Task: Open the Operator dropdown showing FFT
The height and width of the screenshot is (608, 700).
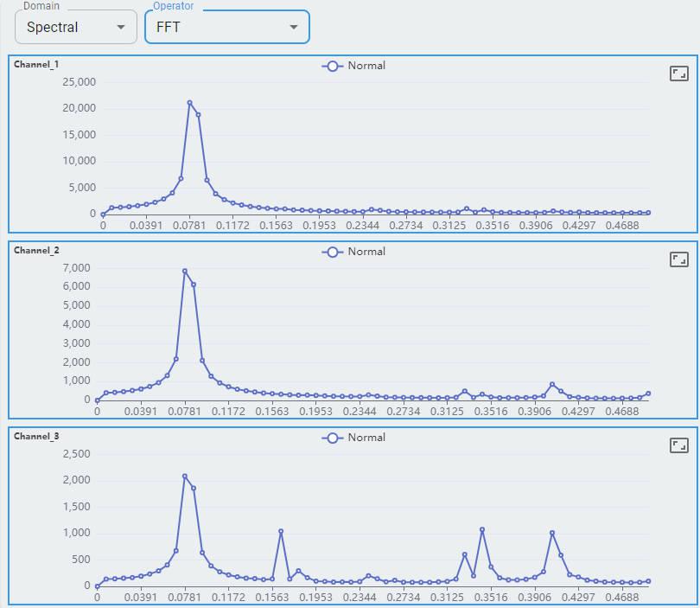Action: click(x=226, y=27)
